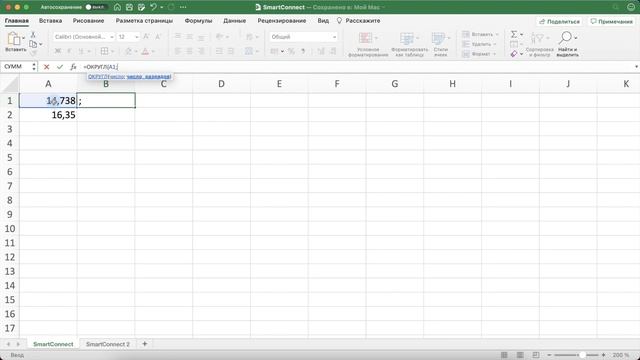
Task: Open the Вставка ribbon tab
Action: 51,20
